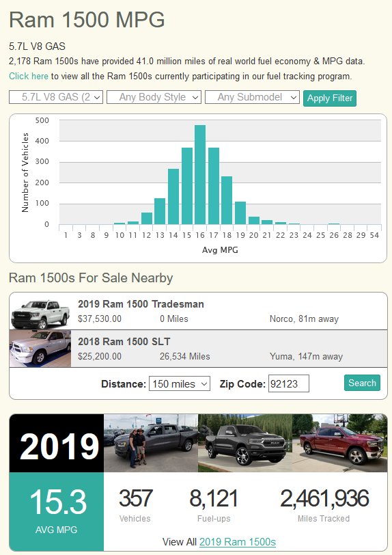Click the '0 Miles' text on Tradesman row
This screenshot has height=555, width=392.
click(x=173, y=319)
